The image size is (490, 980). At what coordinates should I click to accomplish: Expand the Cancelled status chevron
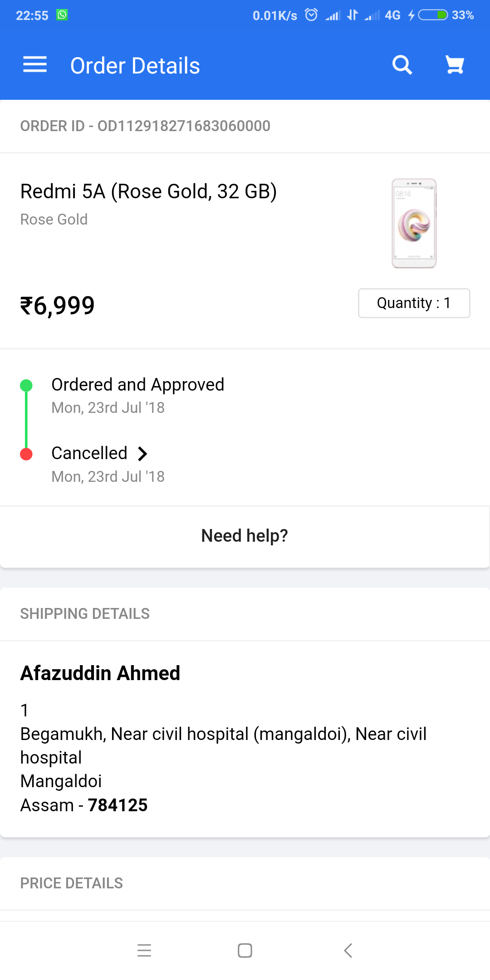coord(142,454)
